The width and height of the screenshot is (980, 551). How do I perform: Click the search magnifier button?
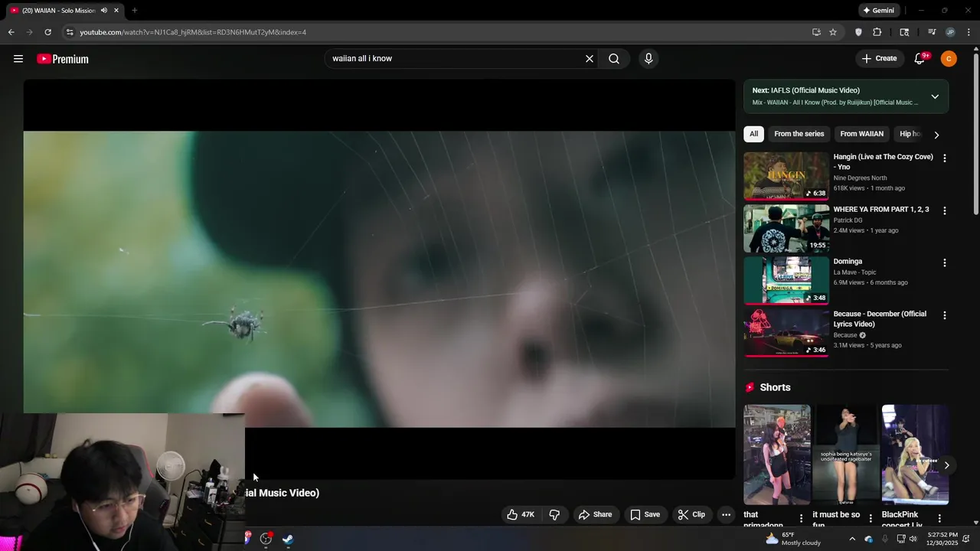tap(614, 59)
